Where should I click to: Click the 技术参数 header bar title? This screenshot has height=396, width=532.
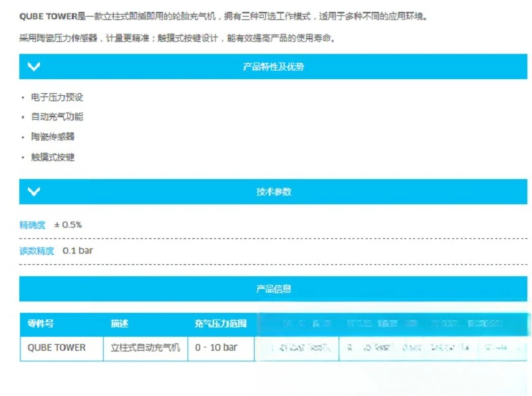tap(273, 192)
